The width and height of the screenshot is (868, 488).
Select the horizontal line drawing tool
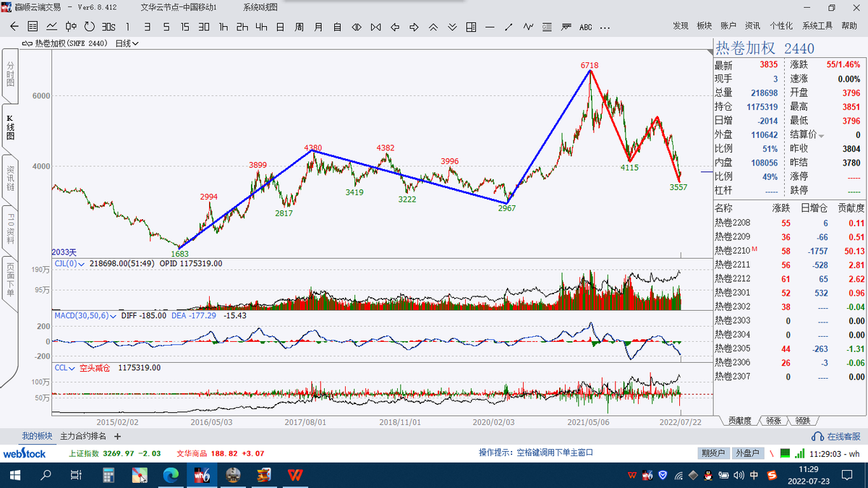point(490,26)
